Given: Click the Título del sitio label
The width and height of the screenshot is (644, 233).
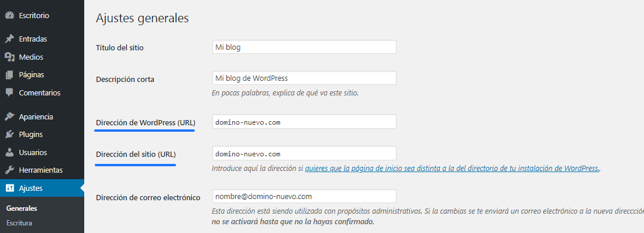Looking at the screenshot, I should pos(120,47).
